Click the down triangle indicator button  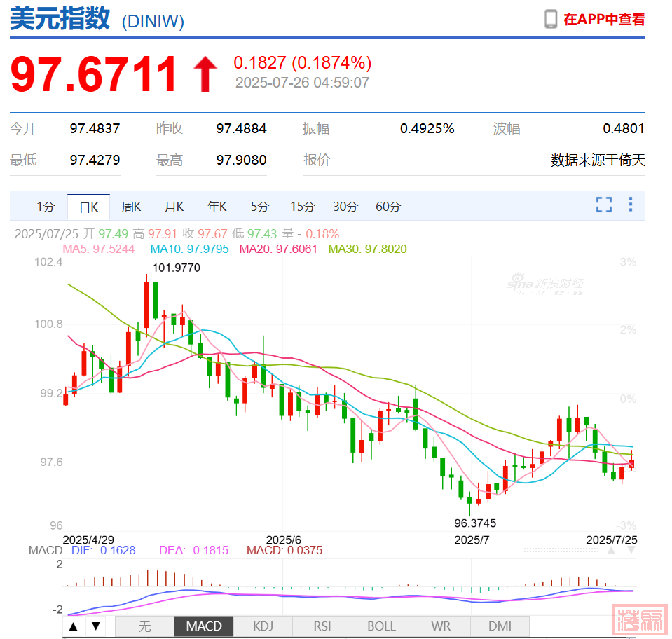click(x=97, y=626)
